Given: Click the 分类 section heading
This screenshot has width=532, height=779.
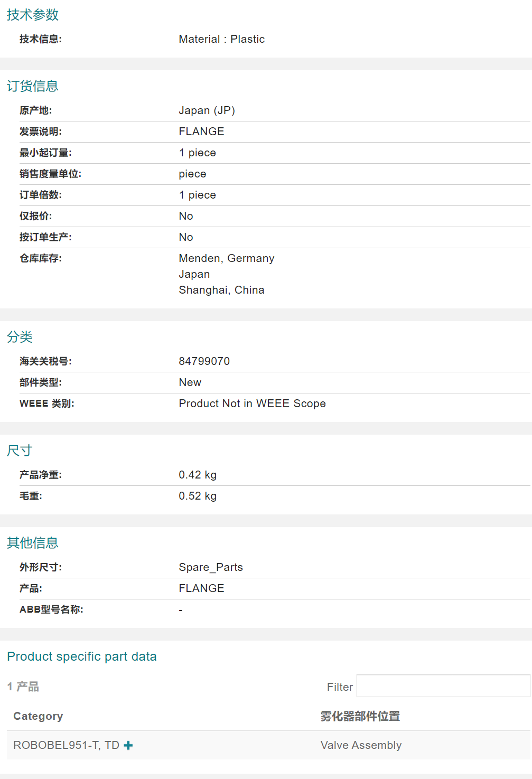Looking at the screenshot, I should click(x=20, y=337).
